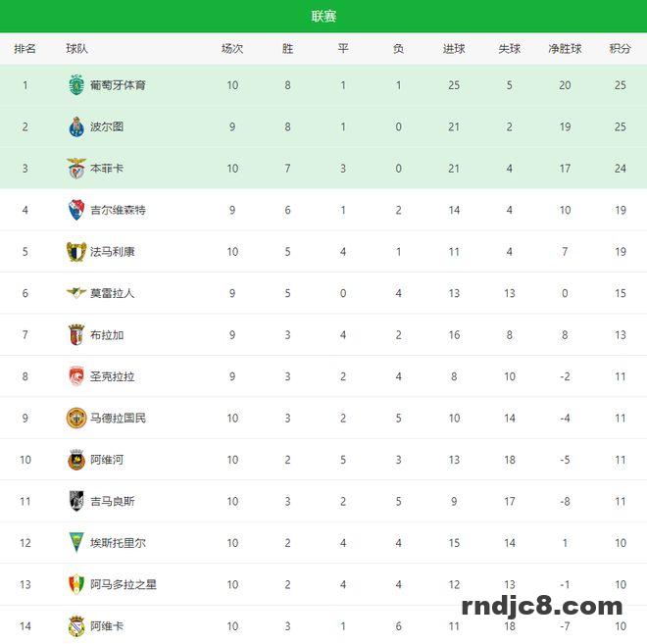Screen dimensions: 647x644
Task: Select the 联赛 tab header
Action: tap(323, 17)
